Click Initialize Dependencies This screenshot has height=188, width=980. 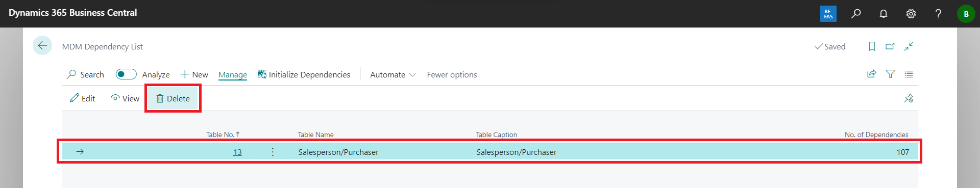pyautogui.click(x=304, y=74)
